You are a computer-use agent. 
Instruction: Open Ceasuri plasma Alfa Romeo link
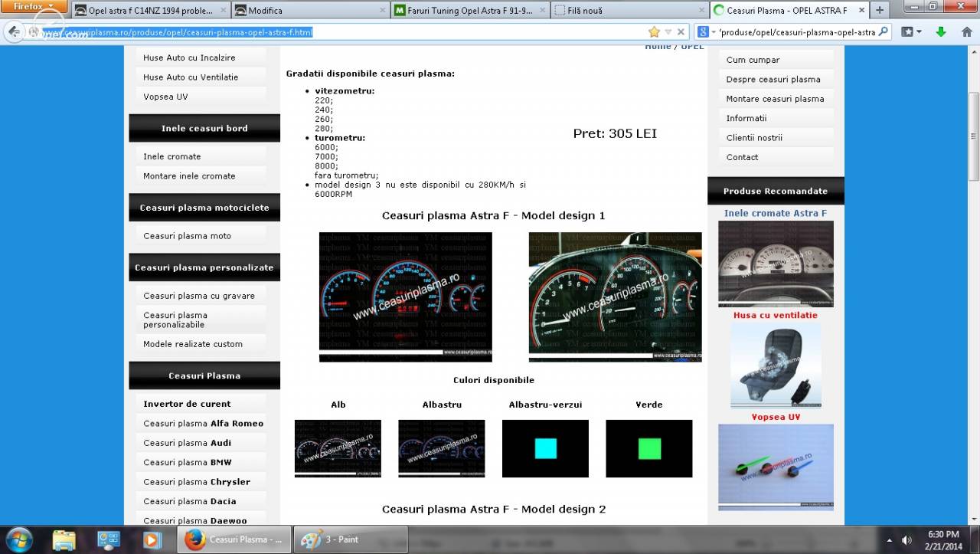203,424
